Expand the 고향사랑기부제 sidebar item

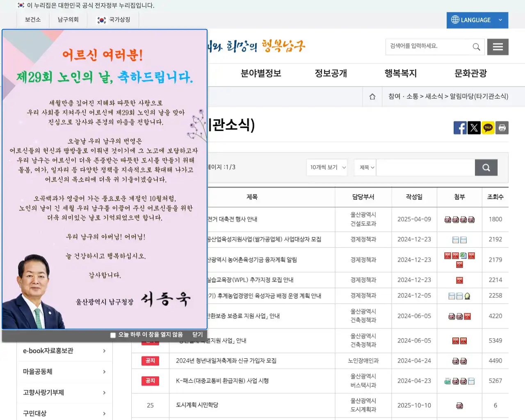pyautogui.click(x=64, y=393)
